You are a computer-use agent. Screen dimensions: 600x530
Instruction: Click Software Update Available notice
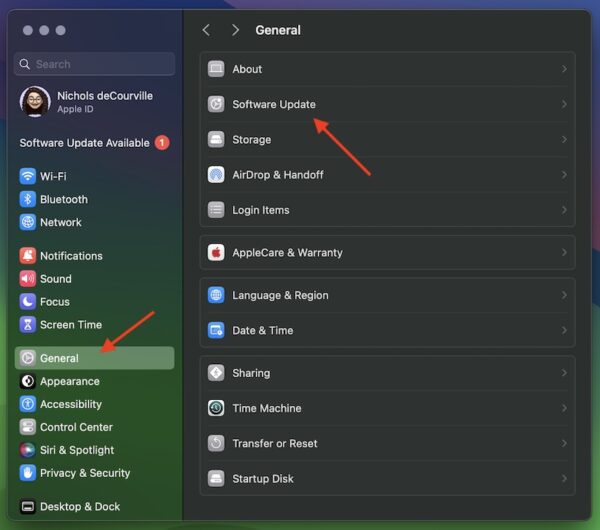[x=85, y=143]
